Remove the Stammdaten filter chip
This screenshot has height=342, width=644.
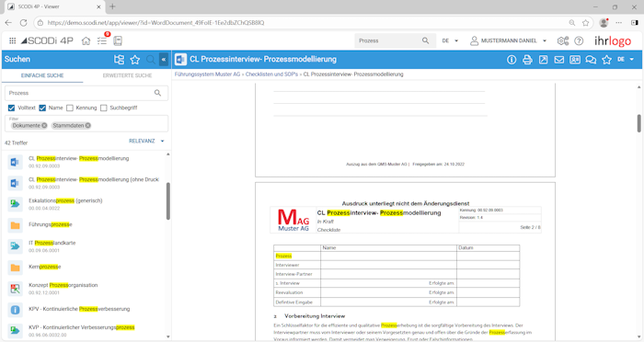point(88,126)
